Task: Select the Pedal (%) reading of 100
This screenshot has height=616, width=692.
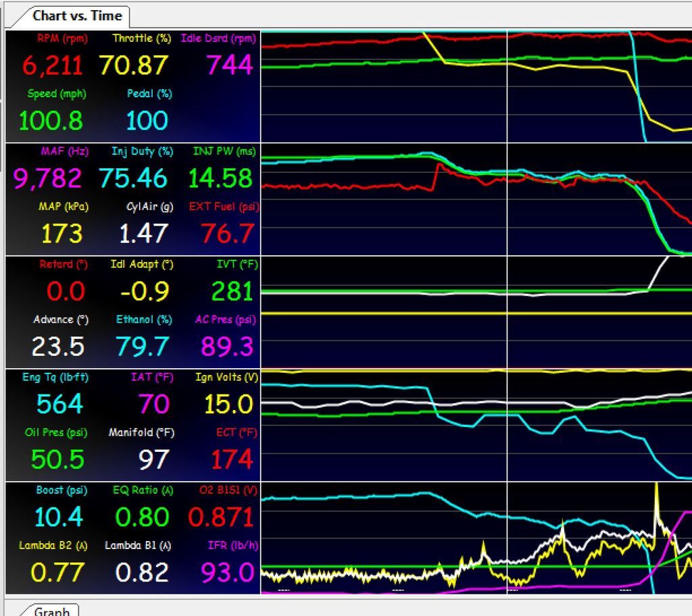Action: 147,121
